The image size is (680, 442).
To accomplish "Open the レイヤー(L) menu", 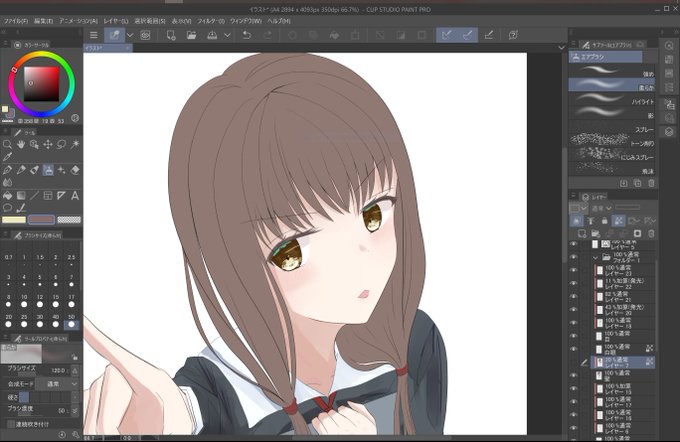I will click(x=116, y=21).
